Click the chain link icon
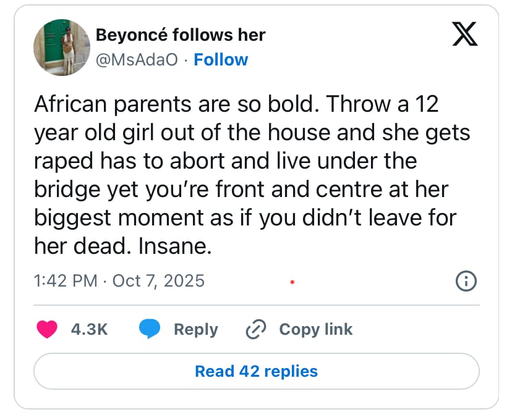 coord(255,330)
